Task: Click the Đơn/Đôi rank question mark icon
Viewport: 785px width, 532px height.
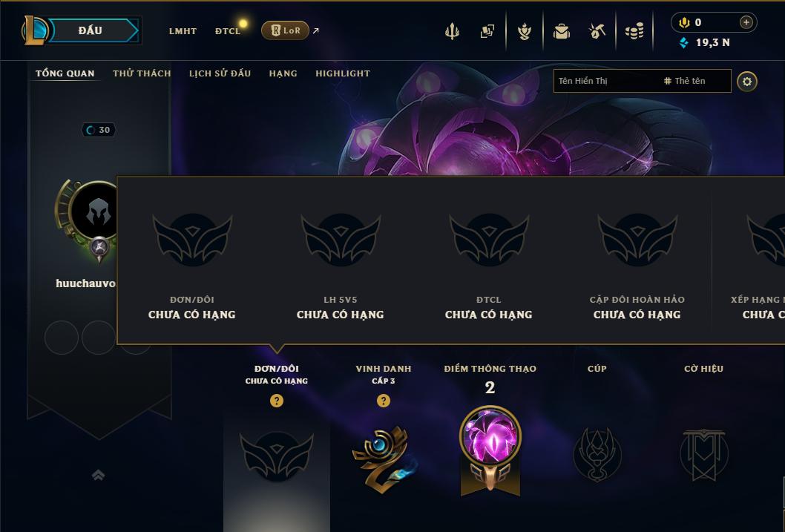Action: [x=276, y=401]
